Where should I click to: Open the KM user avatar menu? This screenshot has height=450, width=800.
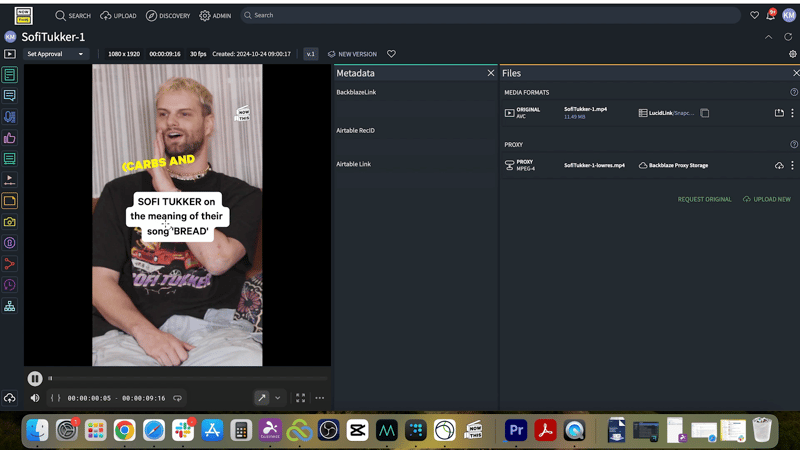click(x=789, y=15)
